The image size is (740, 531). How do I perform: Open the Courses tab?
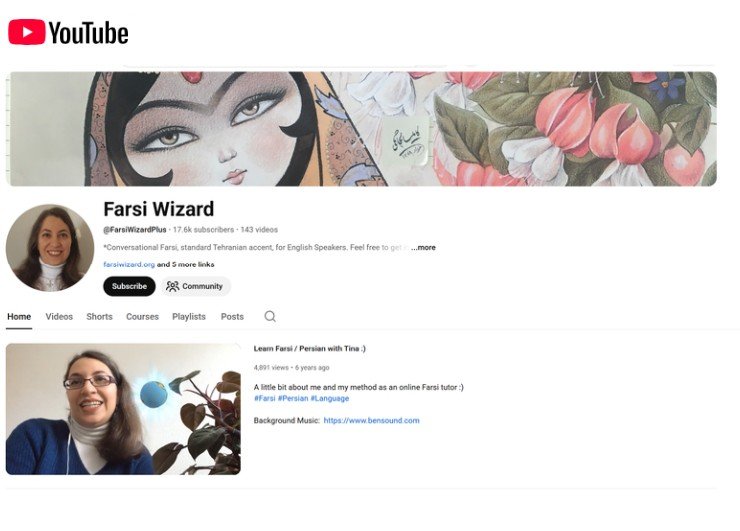142,317
